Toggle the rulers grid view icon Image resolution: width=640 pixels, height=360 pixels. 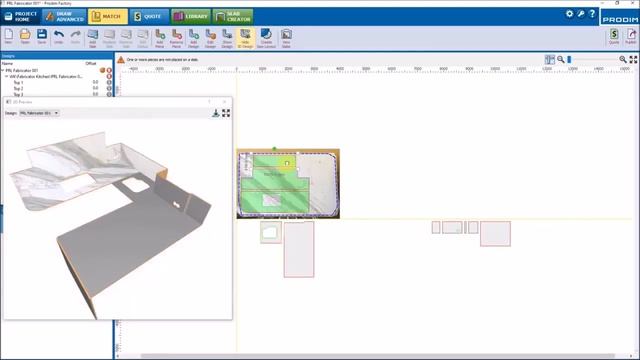550,60
